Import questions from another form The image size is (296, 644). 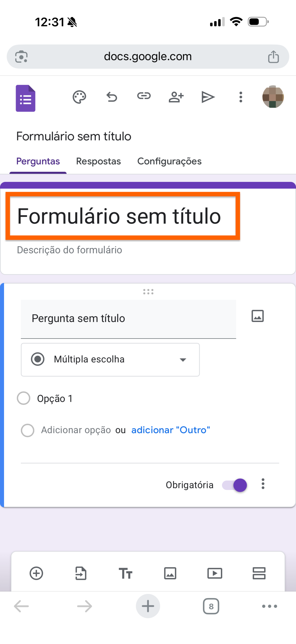81,574
